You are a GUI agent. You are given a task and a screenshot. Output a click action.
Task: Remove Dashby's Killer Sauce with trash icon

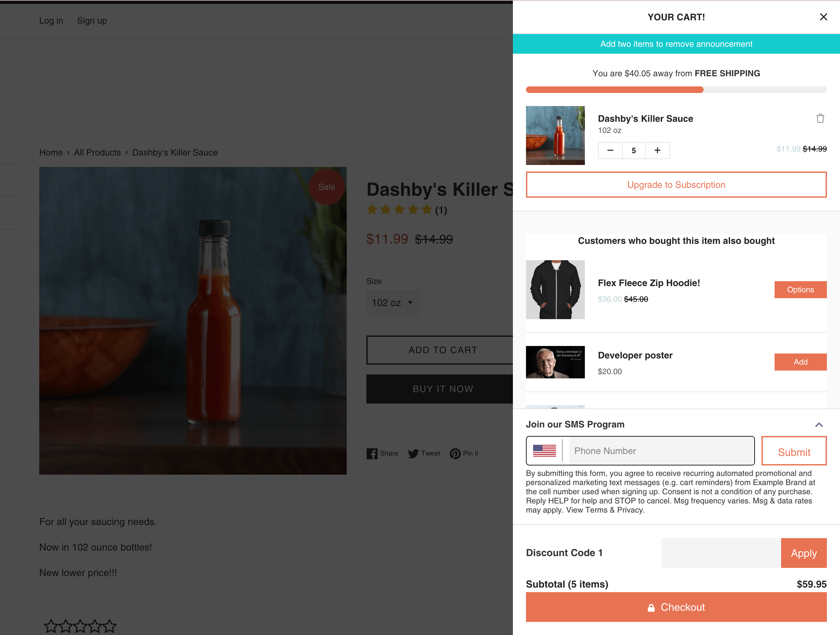click(820, 118)
